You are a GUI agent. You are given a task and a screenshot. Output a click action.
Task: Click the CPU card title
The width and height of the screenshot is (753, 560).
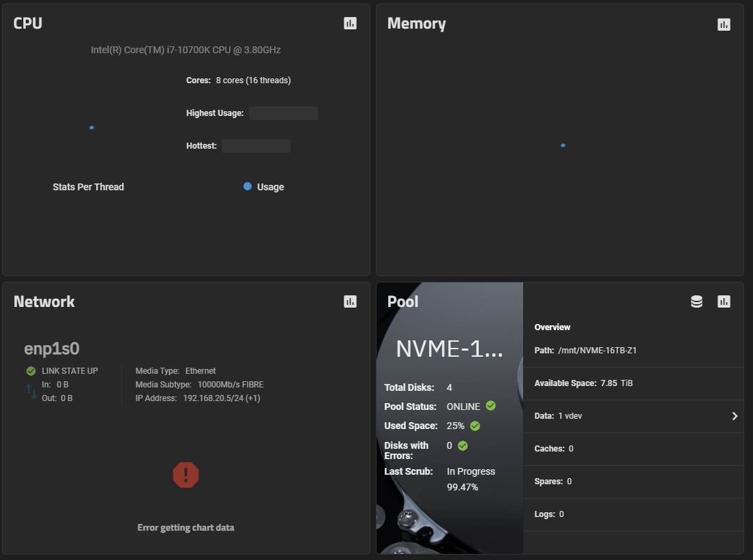[28, 23]
